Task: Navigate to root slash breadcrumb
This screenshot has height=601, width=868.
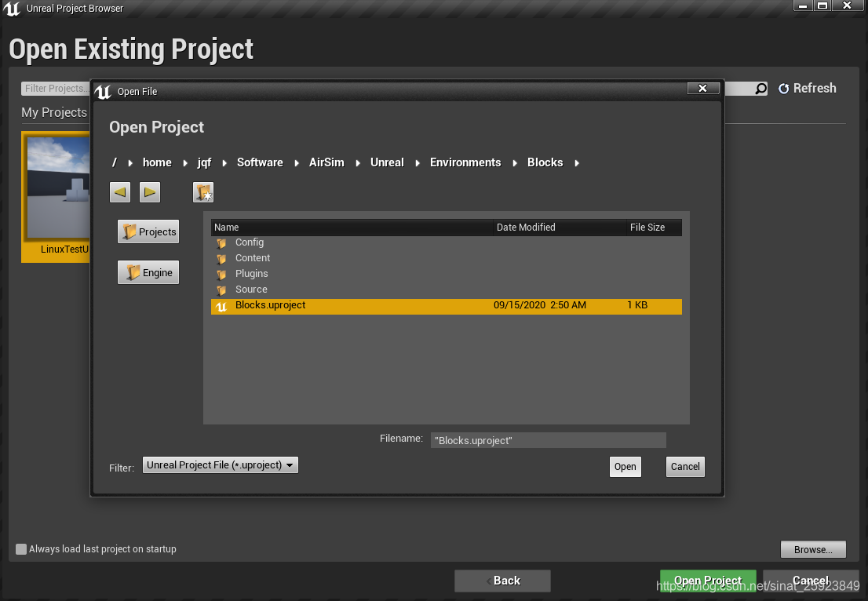Action: click(x=115, y=162)
